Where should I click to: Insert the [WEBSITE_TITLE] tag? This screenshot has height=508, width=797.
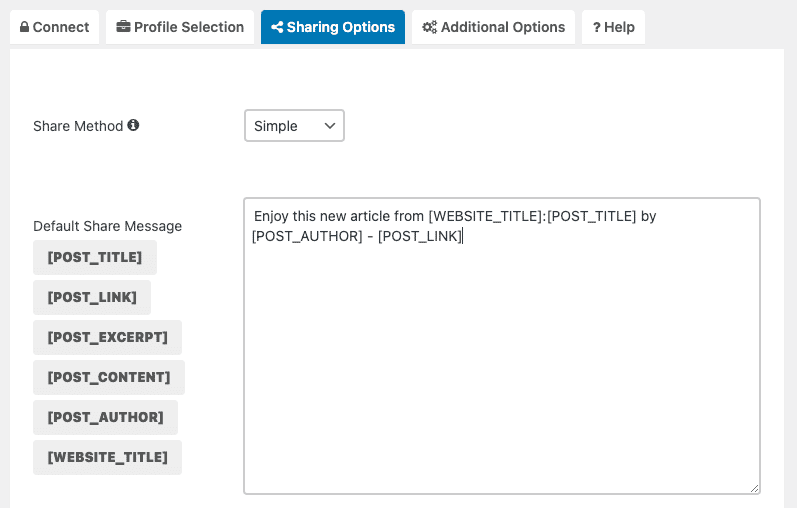[x=107, y=457]
